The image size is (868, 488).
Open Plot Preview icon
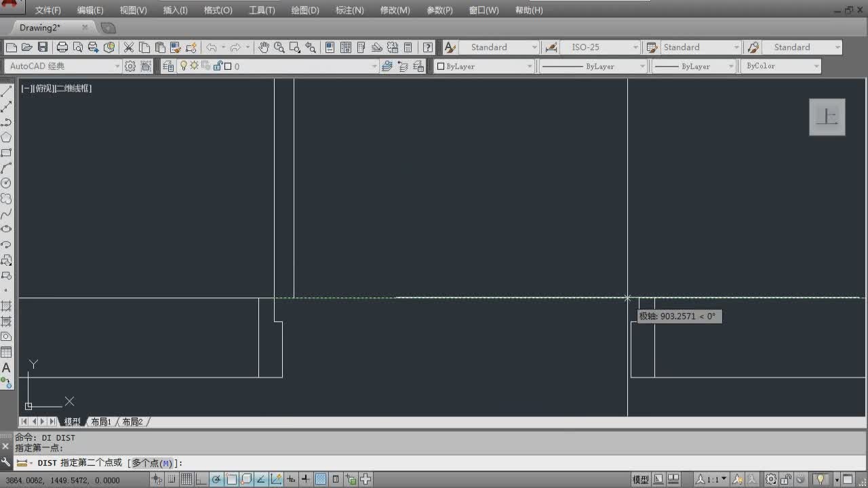pos(78,47)
